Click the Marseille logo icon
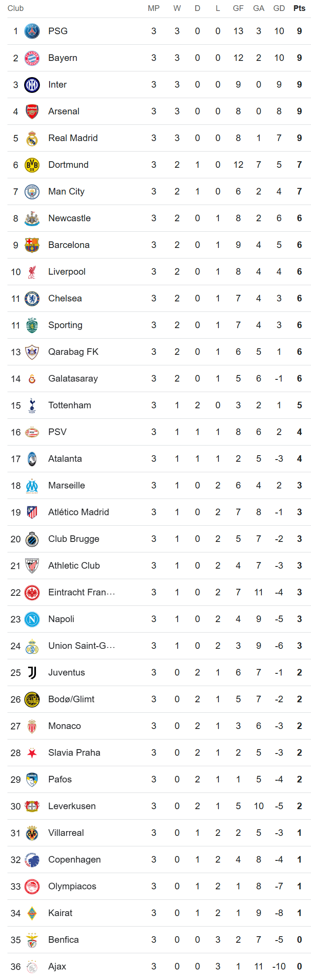 (x=32, y=485)
